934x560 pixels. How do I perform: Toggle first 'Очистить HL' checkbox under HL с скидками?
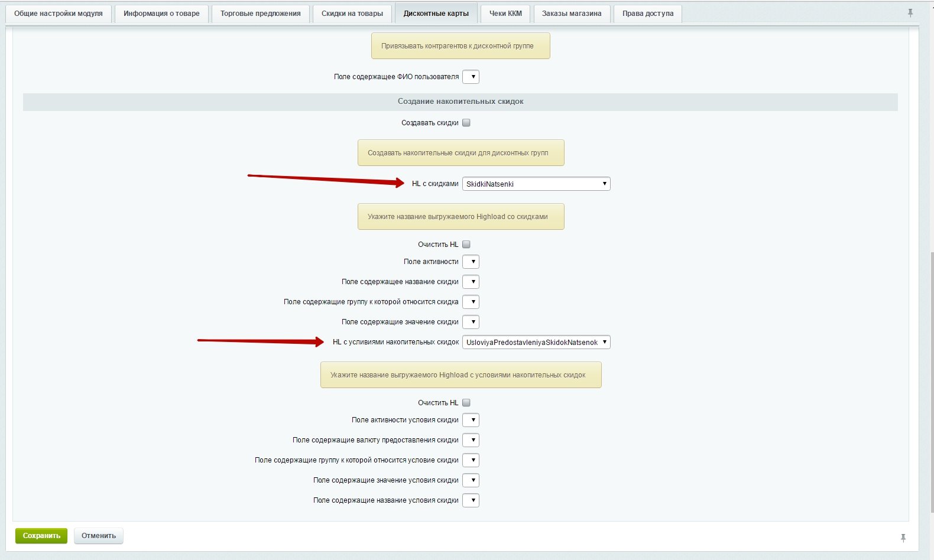click(466, 245)
